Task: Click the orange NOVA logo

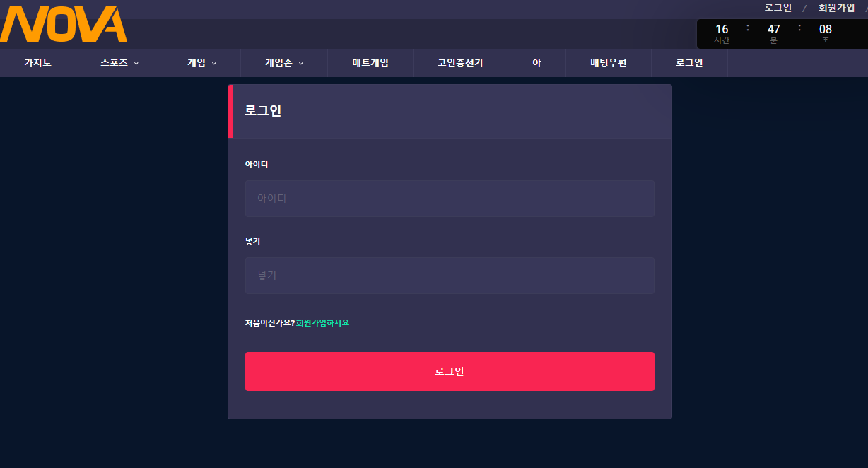Action: click(64, 25)
